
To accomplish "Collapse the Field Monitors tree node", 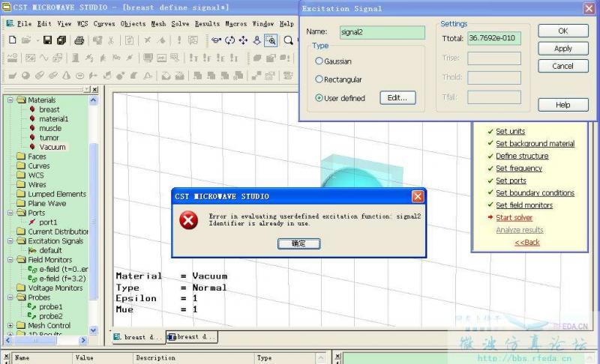I will 10,260.
